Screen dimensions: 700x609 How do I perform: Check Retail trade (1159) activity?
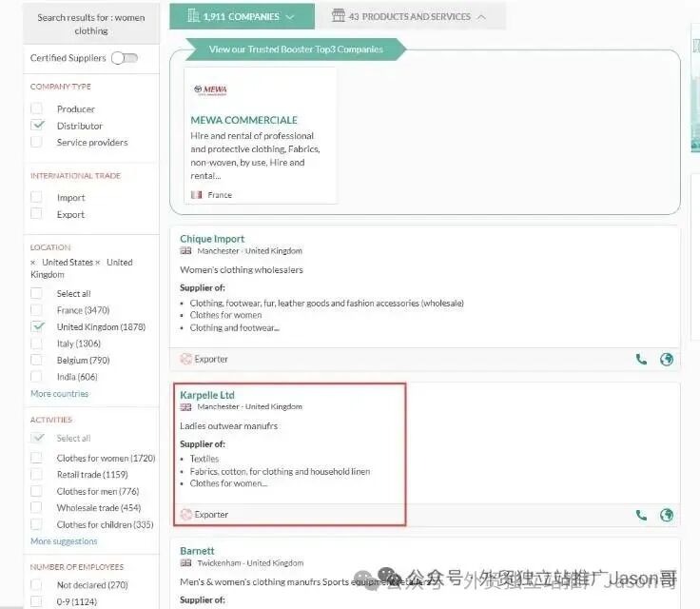(x=36, y=474)
